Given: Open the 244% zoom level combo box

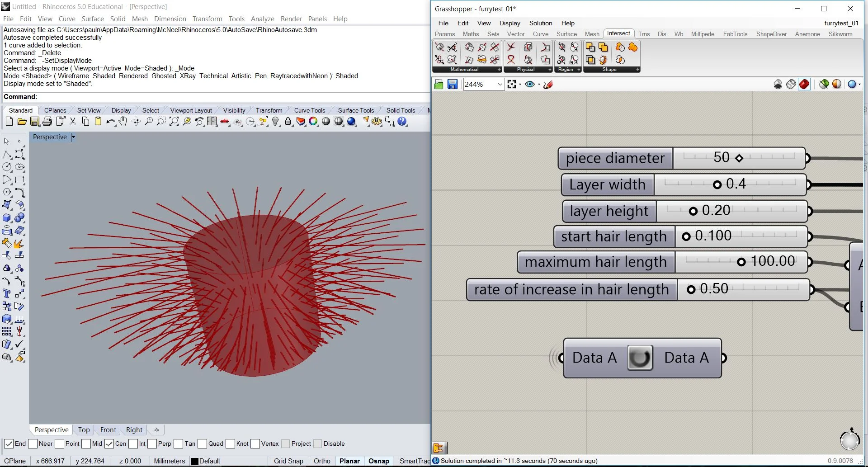Looking at the screenshot, I should click(484, 84).
